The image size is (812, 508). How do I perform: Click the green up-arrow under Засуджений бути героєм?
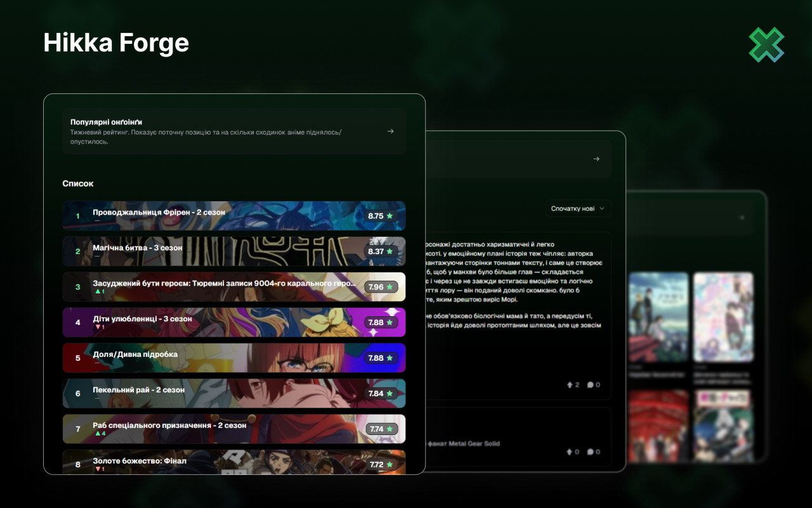[x=97, y=291]
